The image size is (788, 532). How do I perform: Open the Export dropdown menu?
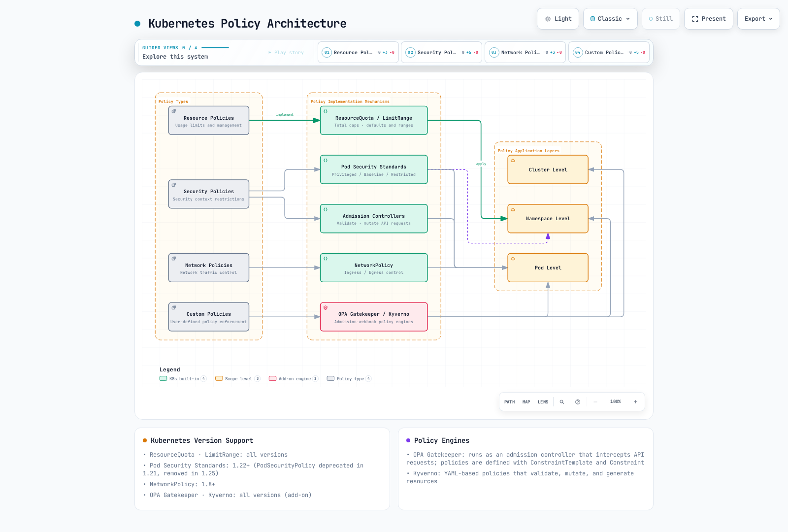coord(758,19)
